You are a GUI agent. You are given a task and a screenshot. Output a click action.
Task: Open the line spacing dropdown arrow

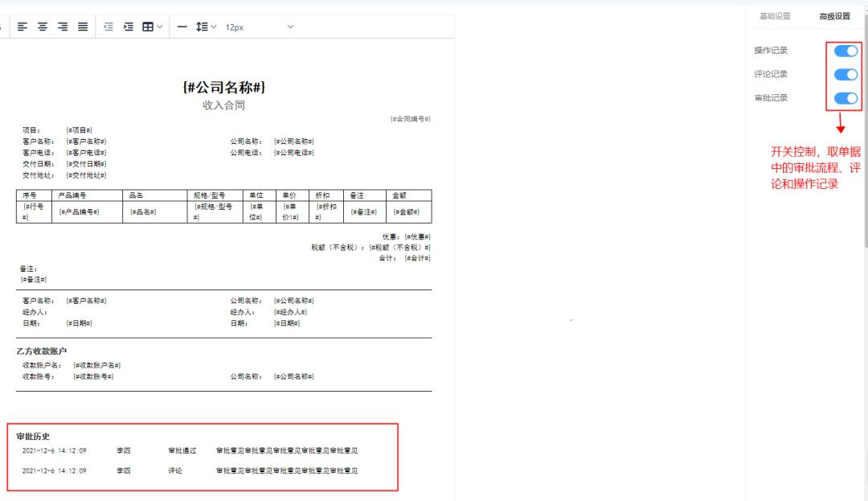212,26
